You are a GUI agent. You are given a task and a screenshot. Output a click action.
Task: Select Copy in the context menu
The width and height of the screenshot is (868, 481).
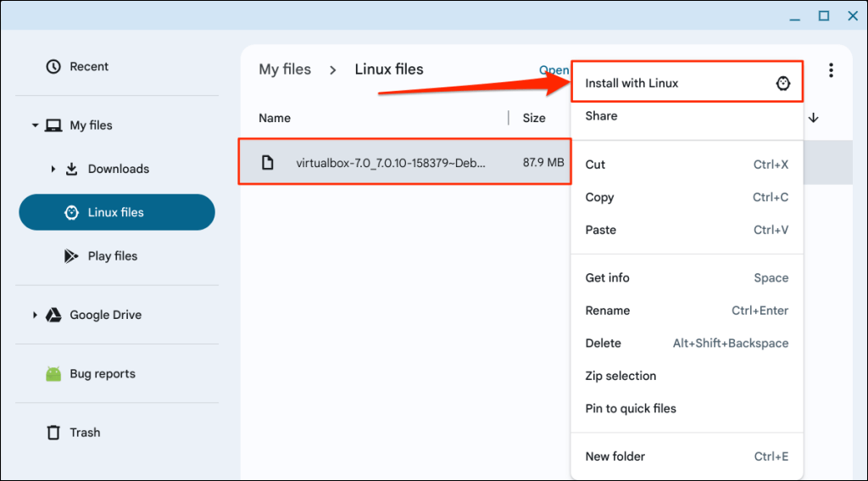687,198
